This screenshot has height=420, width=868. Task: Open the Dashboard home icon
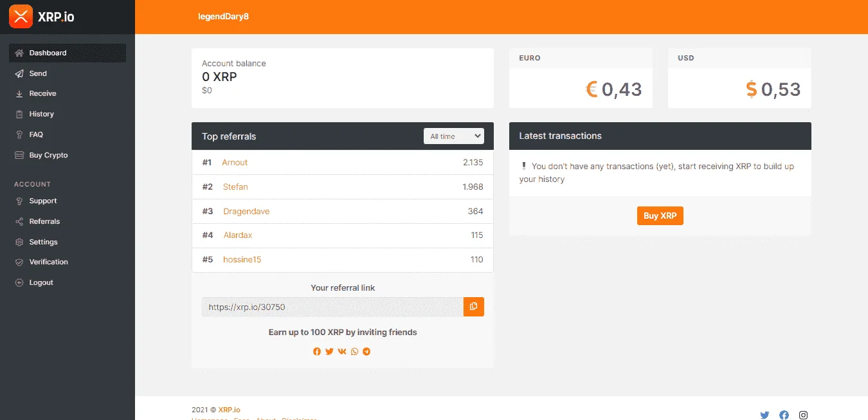point(19,53)
